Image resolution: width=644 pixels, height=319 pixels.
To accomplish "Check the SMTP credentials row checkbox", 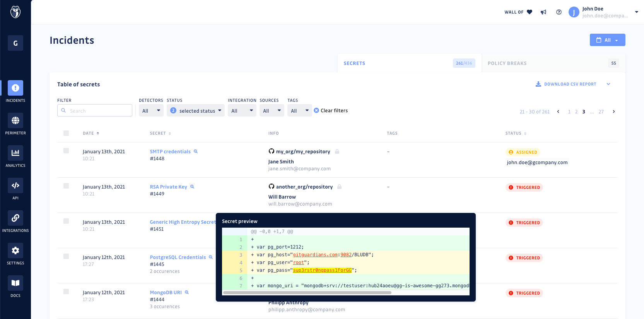I will coord(66,151).
